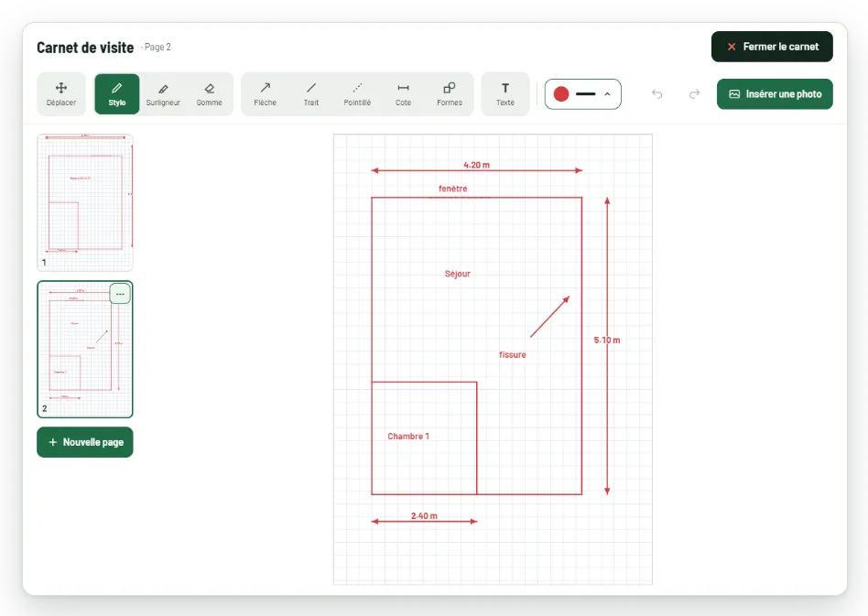Click the black line thickness preview
This screenshot has width=868, height=616.
point(586,94)
